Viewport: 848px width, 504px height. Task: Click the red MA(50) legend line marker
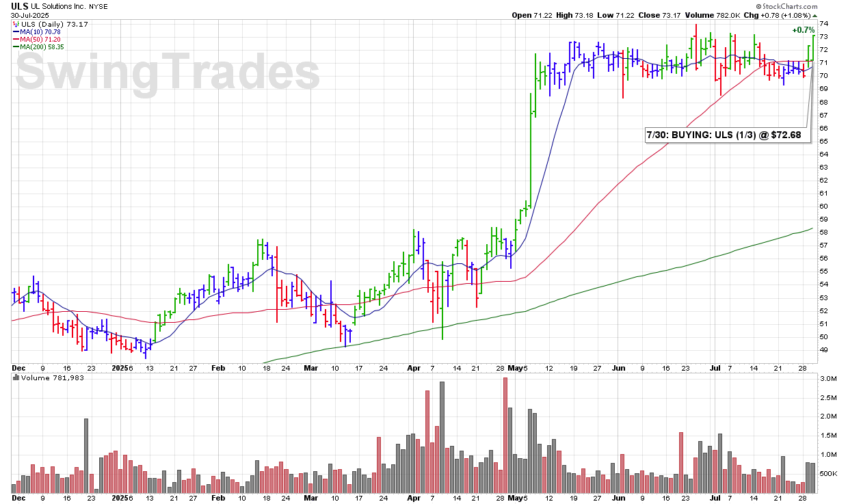pyautogui.click(x=15, y=39)
